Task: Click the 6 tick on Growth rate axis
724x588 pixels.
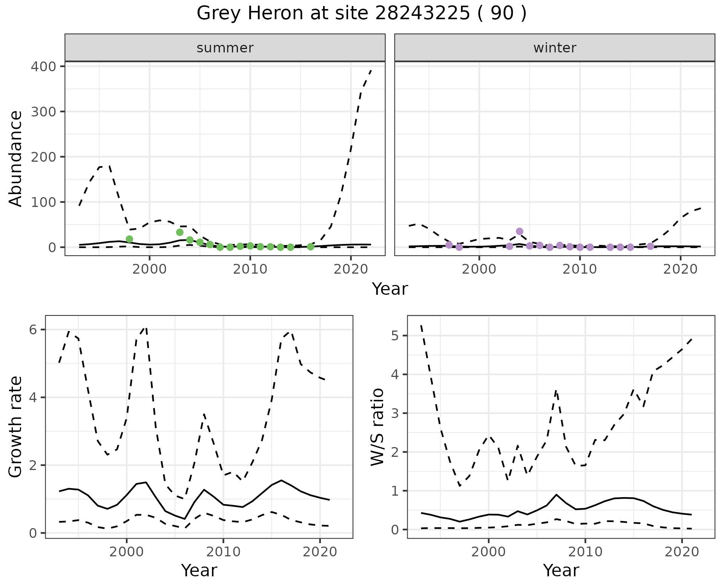Action: tap(33, 330)
